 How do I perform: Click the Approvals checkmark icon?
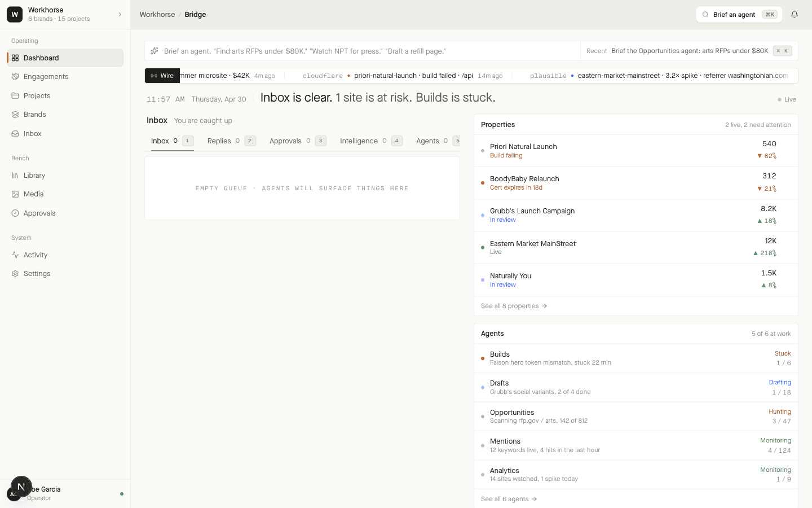tap(15, 213)
